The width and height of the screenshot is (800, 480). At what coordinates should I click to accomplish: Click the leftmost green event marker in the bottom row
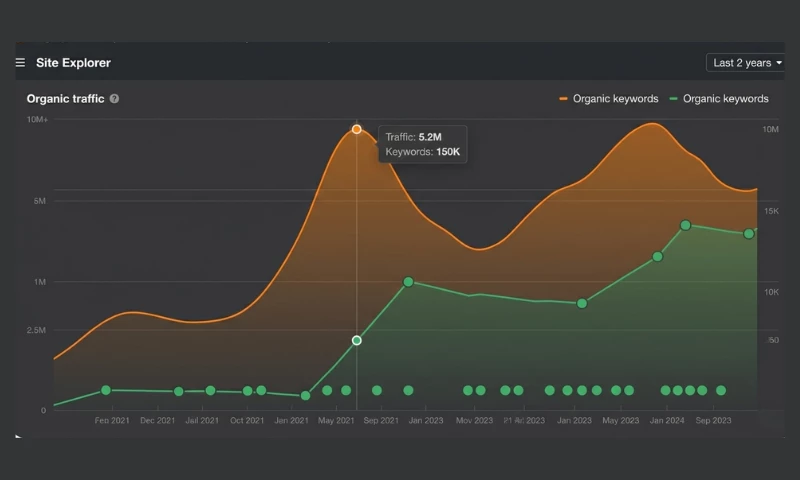pyautogui.click(x=327, y=390)
